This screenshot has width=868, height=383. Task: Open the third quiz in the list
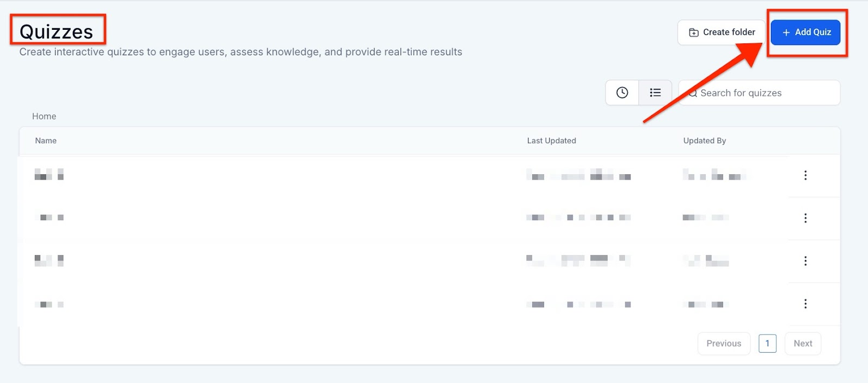coord(49,260)
